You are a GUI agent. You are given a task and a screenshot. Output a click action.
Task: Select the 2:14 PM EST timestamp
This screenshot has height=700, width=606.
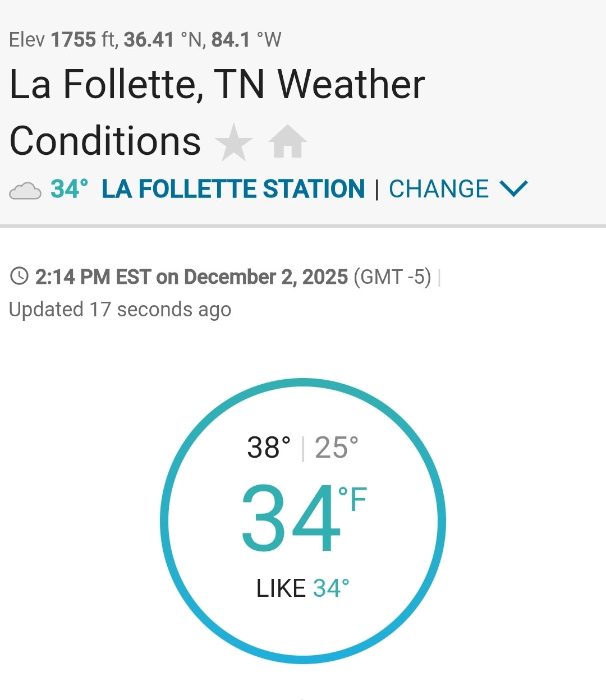[191, 277]
